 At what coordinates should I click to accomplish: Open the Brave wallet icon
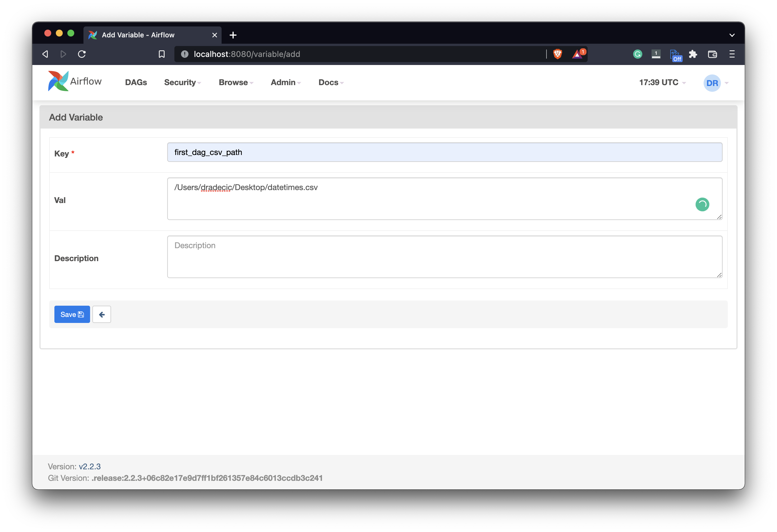[x=712, y=54]
